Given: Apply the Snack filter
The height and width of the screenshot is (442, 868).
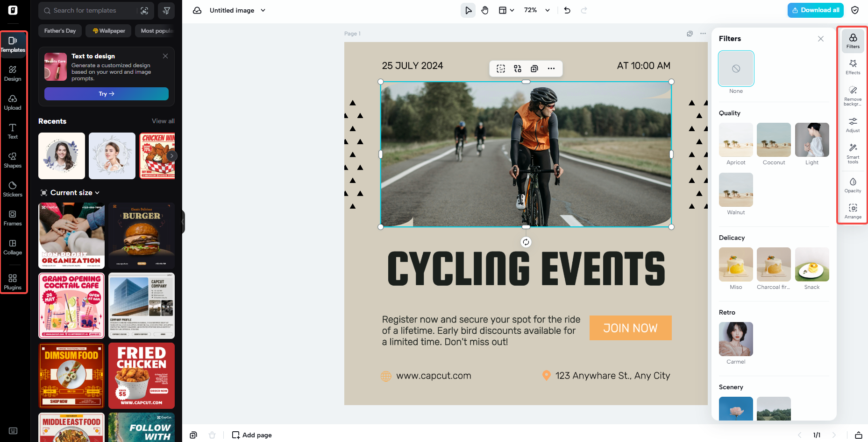Looking at the screenshot, I should pyautogui.click(x=812, y=264).
